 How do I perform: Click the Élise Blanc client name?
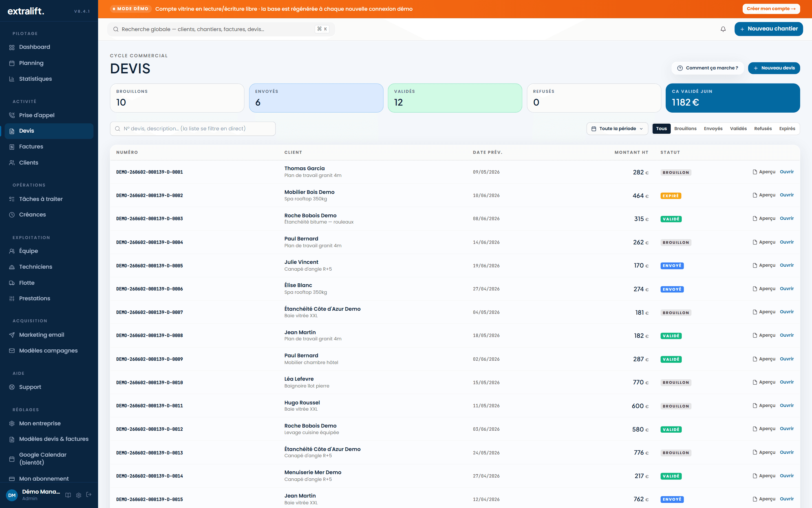click(298, 285)
